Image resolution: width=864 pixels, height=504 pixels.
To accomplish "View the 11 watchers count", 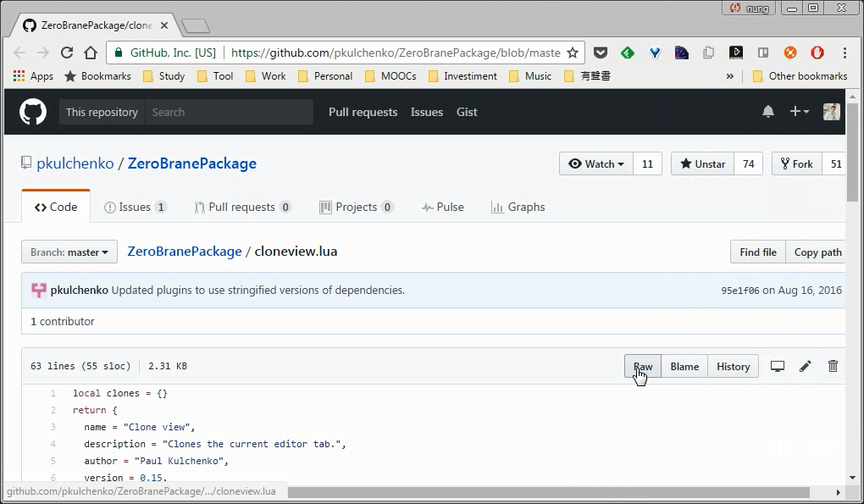I will click(x=647, y=163).
